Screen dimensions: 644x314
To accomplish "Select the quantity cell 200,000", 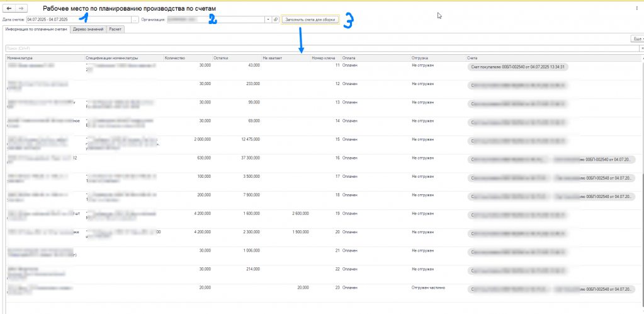I will click(204, 195).
